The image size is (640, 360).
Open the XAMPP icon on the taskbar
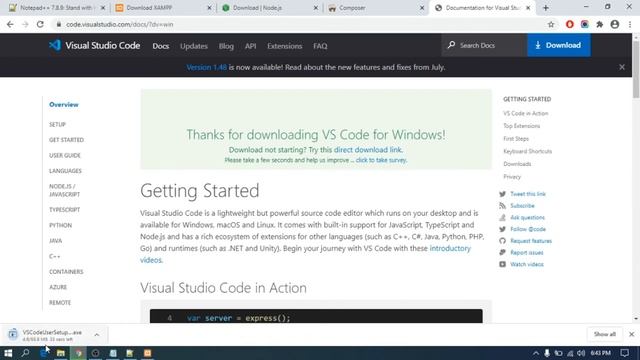tap(147, 353)
